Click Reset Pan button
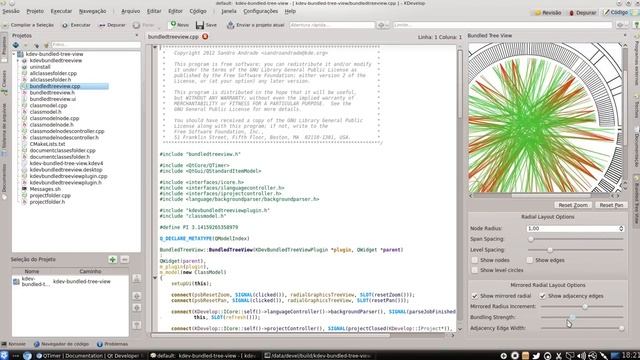This screenshot has width=640, height=360. 611,205
